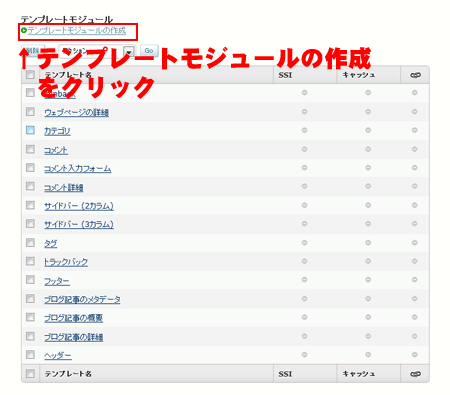
Task: Click the キャッシュ column header at top
Action: [x=359, y=75]
